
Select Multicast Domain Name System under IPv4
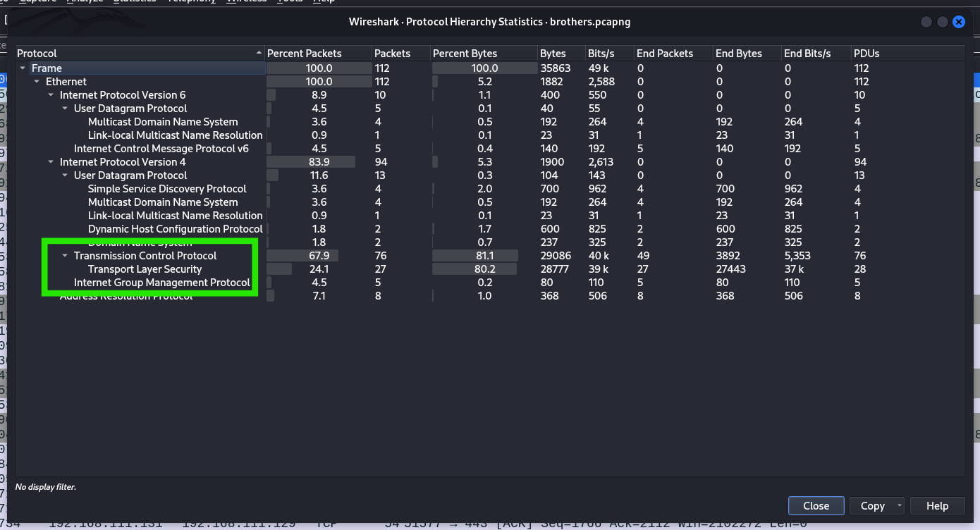pos(163,202)
